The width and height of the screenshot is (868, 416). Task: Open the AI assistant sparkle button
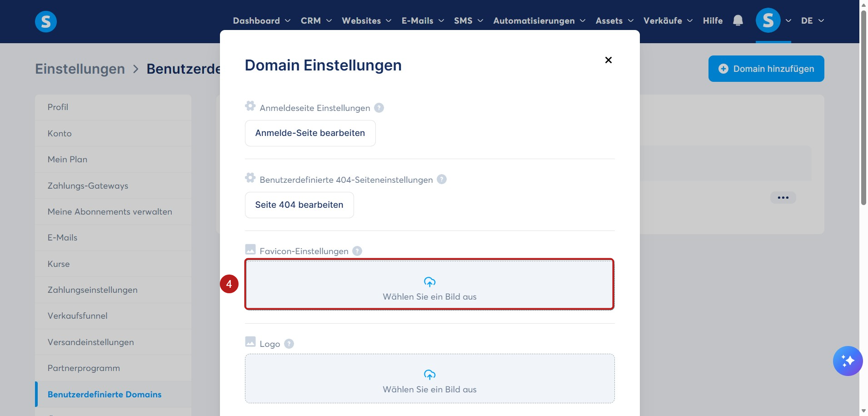coord(848,361)
